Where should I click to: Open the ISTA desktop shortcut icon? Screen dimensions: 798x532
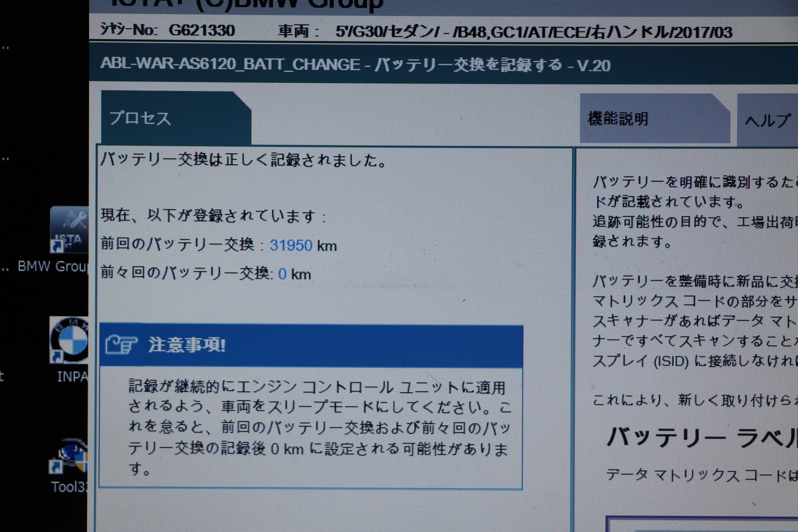69,230
